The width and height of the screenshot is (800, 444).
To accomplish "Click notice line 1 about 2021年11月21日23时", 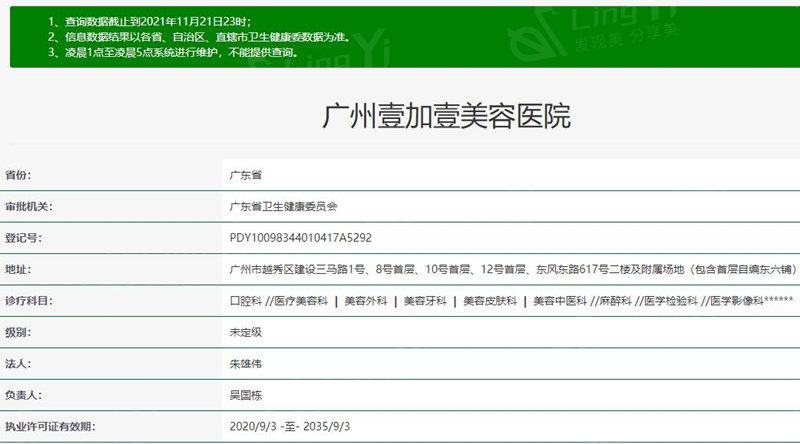I will (x=149, y=21).
